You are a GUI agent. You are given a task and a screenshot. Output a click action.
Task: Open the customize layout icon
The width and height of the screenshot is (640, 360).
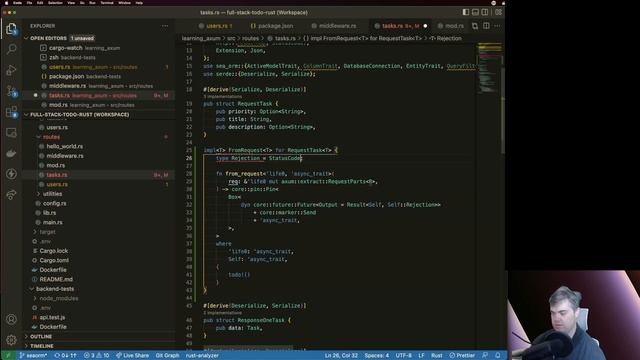(498, 12)
